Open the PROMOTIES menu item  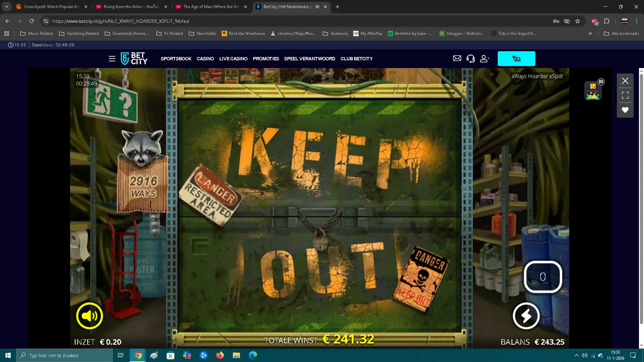pyautogui.click(x=266, y=59)
